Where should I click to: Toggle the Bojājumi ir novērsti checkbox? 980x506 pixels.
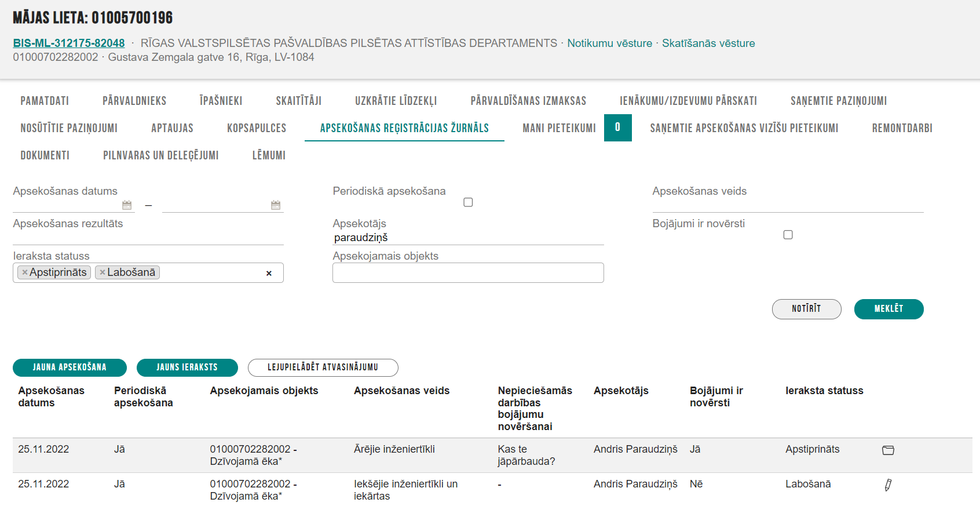788,235
